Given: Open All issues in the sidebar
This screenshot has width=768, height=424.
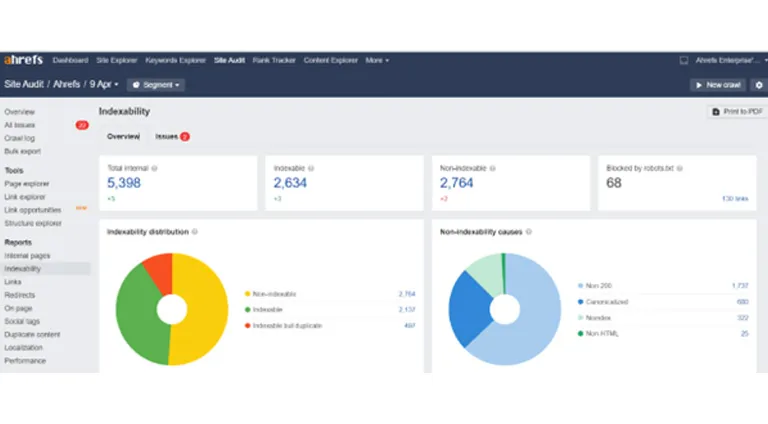Looking at the screenshot, I should pyautogui.click(x=20, y=125).
